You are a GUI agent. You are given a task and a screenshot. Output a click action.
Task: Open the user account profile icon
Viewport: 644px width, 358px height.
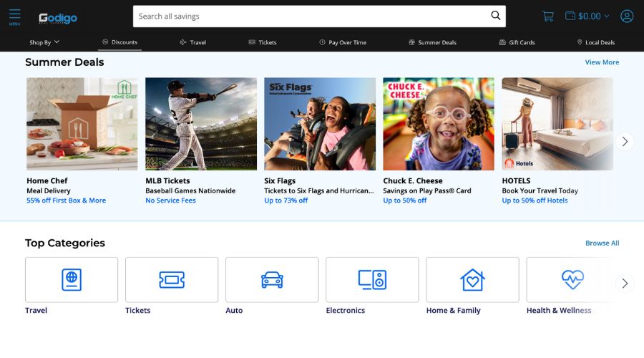point(627,16)
